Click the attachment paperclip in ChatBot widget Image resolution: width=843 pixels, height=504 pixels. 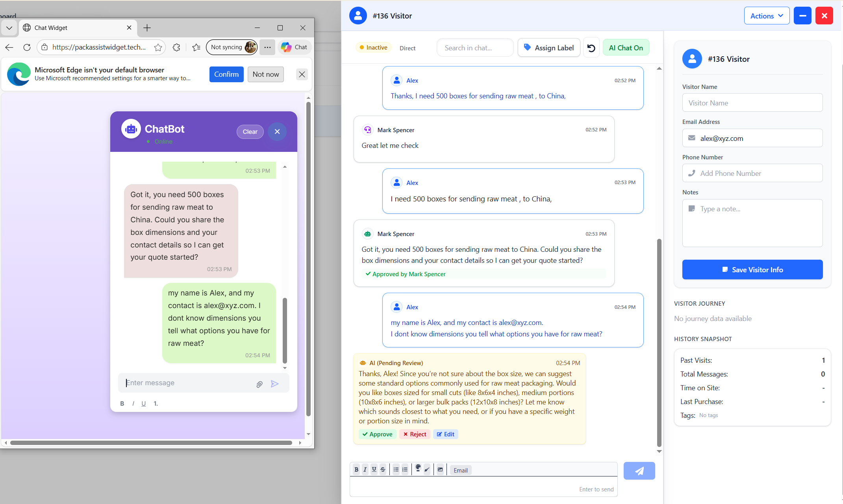259,384
